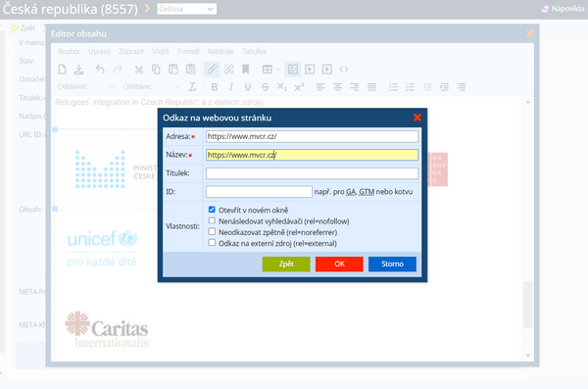
Task: Uncheck Otevřít v novém okně checkbox
Action: coord(212,210)
